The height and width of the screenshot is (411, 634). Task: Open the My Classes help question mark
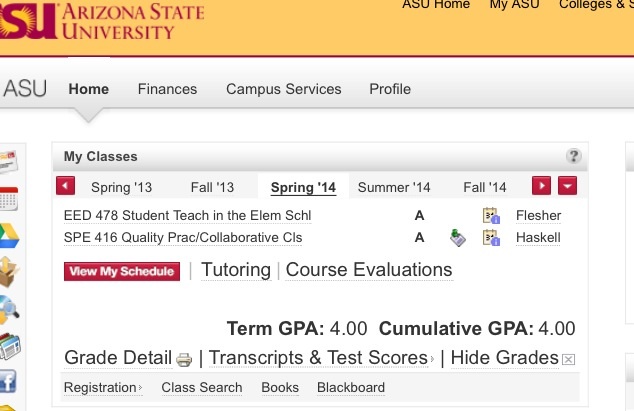coord(573,156)
